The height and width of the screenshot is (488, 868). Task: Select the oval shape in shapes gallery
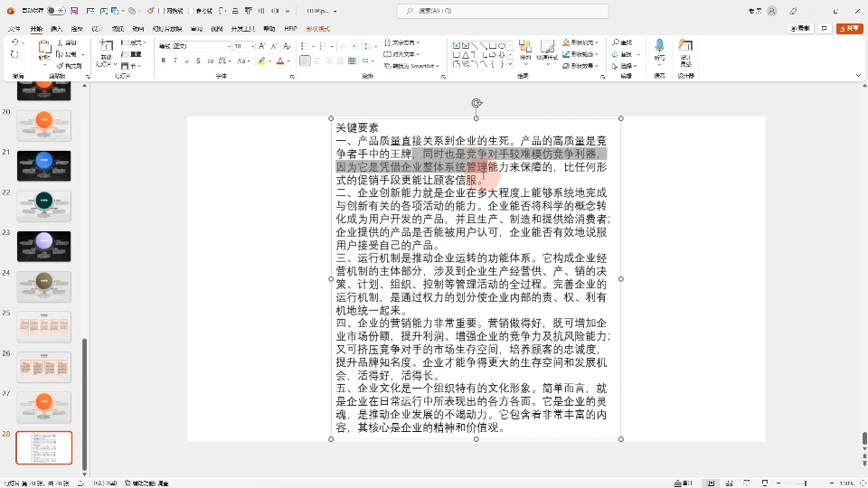[x=502, y=46]
